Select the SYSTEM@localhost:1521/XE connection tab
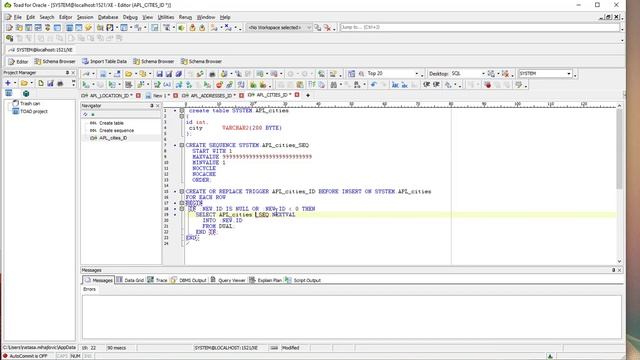Viewport: 640px width, 360px height. [x=40, y=50]
